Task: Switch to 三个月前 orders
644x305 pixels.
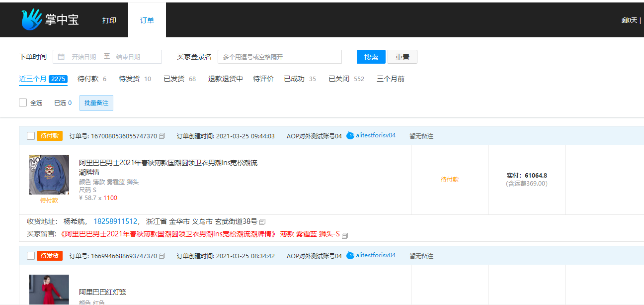Action: (391, 79)
